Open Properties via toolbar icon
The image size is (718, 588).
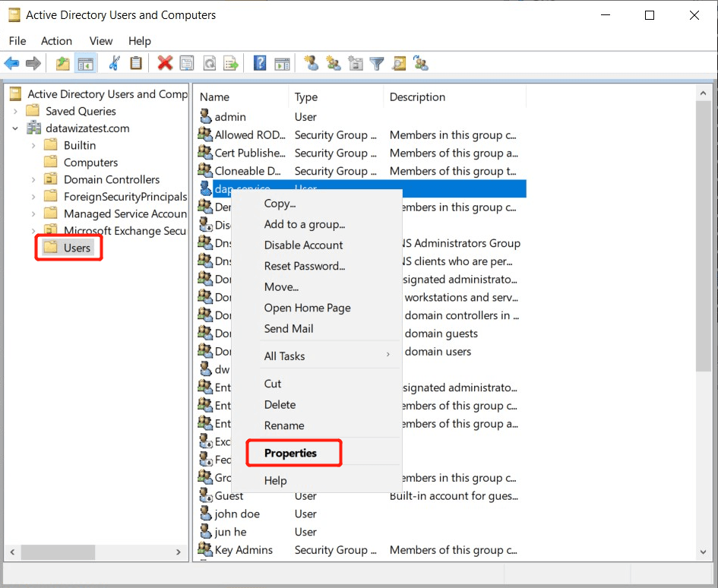186,63
